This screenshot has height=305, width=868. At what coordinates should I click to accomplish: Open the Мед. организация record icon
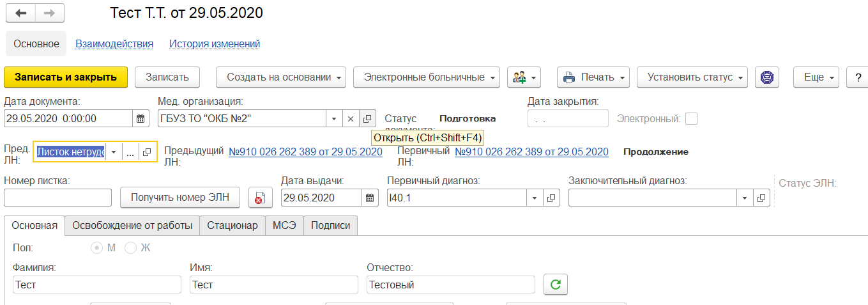367,118
